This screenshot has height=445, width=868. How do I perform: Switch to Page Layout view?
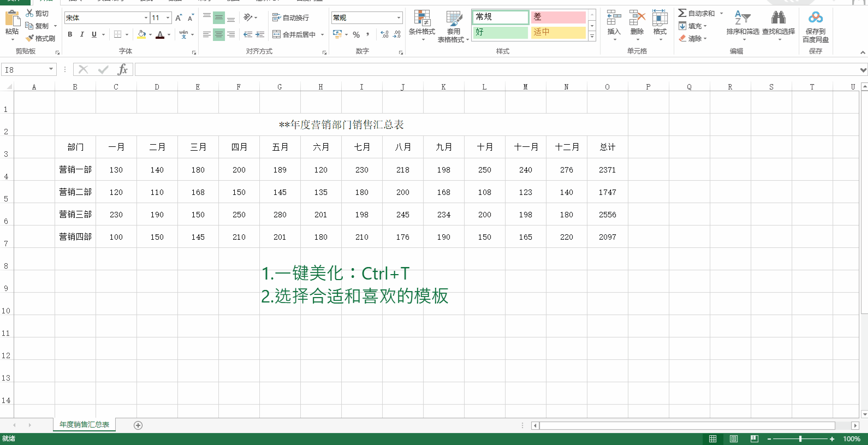[734, 438]
